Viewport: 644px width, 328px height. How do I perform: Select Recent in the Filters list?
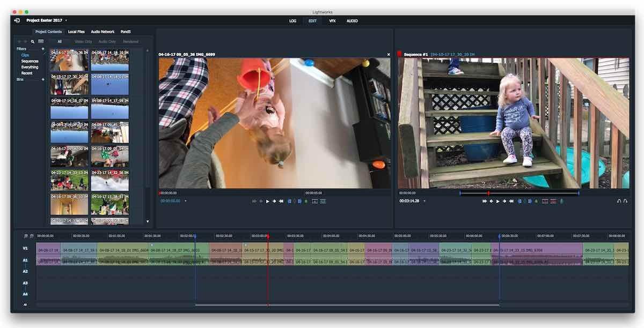click(x=27, y=73)
